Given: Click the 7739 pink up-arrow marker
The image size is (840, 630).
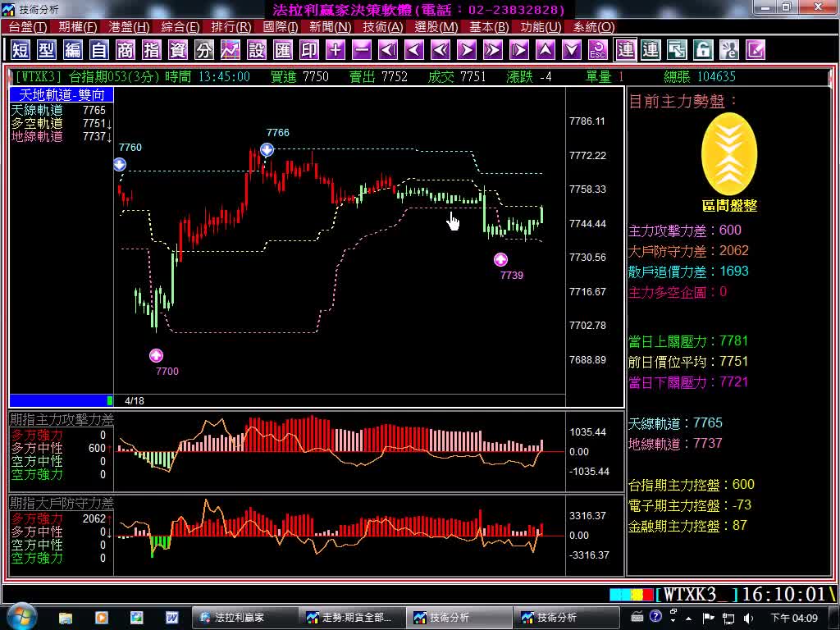Looking at the screenshot, I should click(x=500, y=260).
